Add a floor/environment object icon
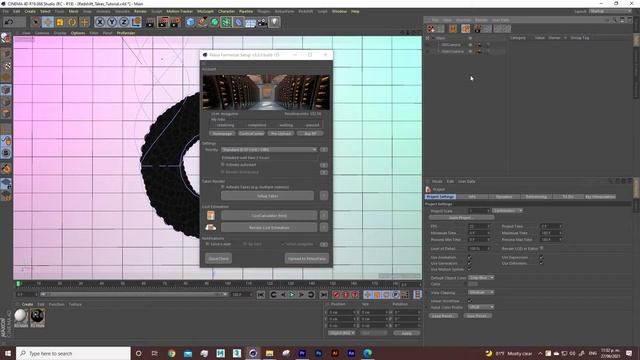Image resolution: width=640 pixels, height=360 pixels. 250,22
